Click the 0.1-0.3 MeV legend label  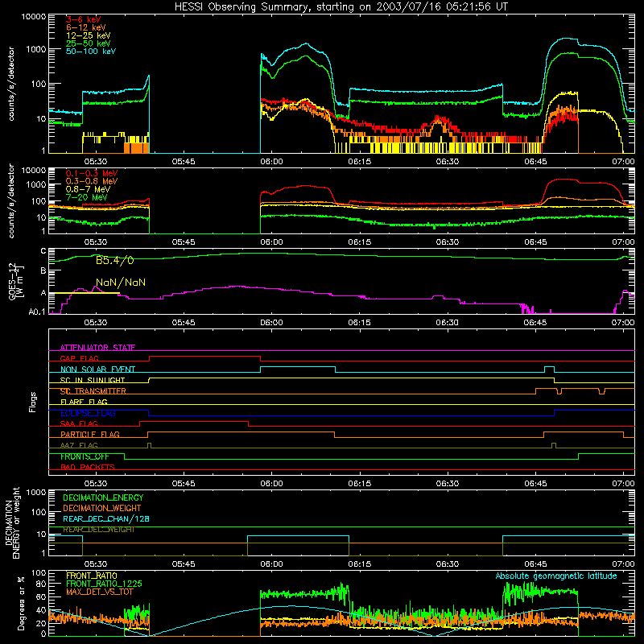click(92, 173)
